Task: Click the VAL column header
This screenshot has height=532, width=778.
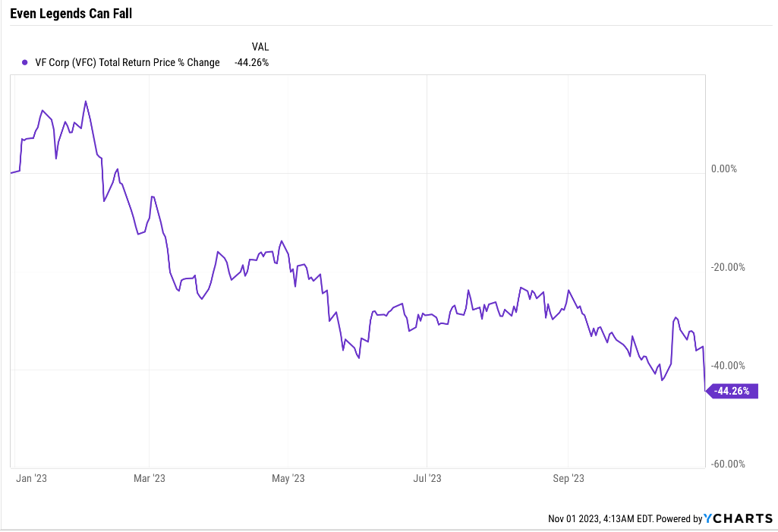Action: click(260, 46)
